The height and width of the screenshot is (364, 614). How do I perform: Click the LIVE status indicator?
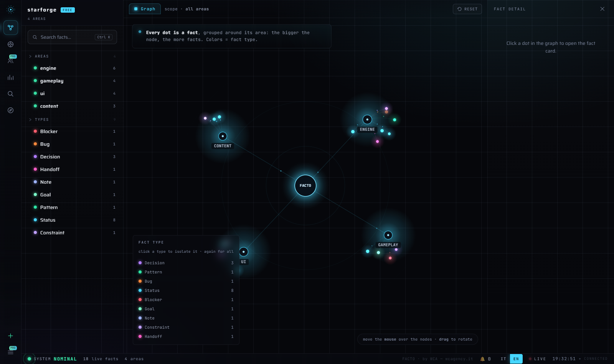[537, 359]
